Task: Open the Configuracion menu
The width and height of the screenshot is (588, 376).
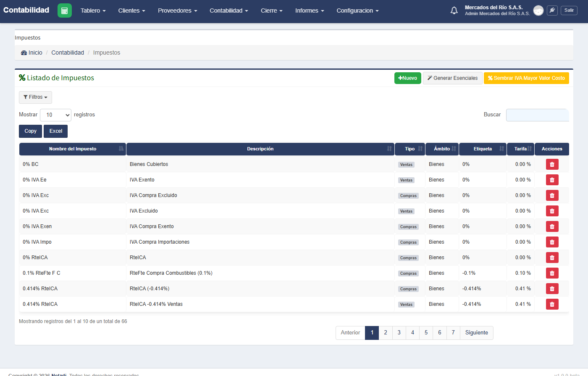Action: pos(357,11)
